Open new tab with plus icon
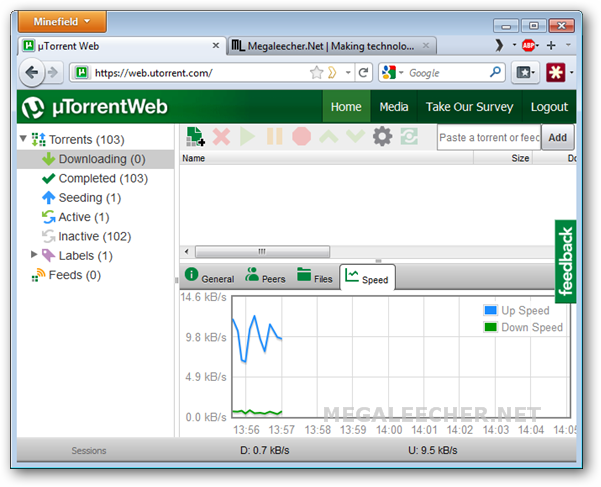Image resolution: width=601 pixels, height=487 pixels. [x=551, y=46]
